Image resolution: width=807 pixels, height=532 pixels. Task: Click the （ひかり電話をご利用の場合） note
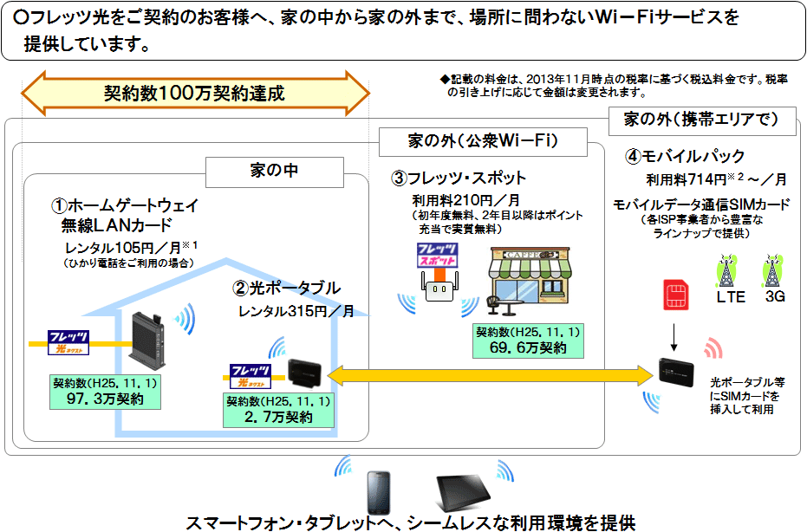(x=128, y=263)
